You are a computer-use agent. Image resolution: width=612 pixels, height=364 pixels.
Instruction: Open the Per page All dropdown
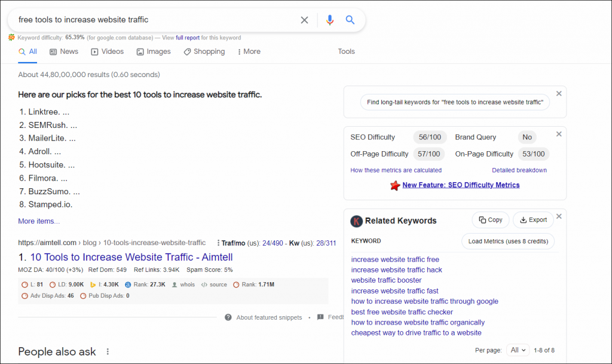(516, 350)
